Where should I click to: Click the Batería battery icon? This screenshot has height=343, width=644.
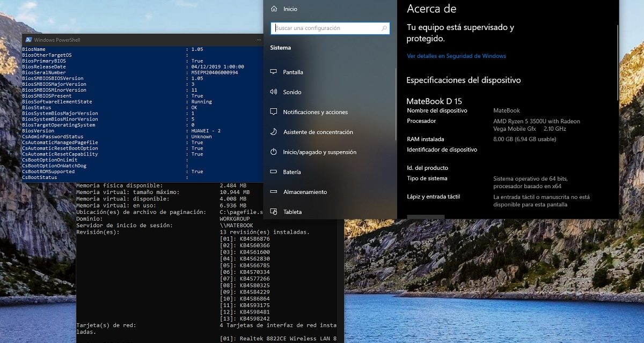click(x=273, y=172)
